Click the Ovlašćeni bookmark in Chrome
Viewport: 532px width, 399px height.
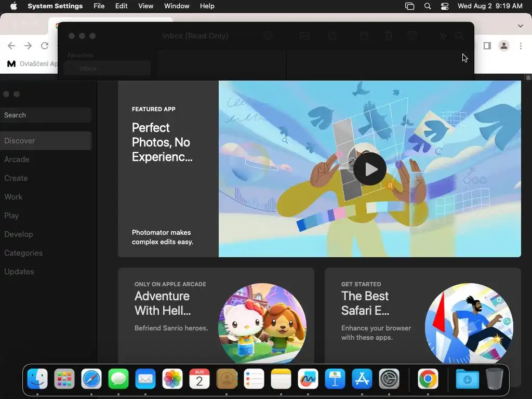[x=32, y=63]
